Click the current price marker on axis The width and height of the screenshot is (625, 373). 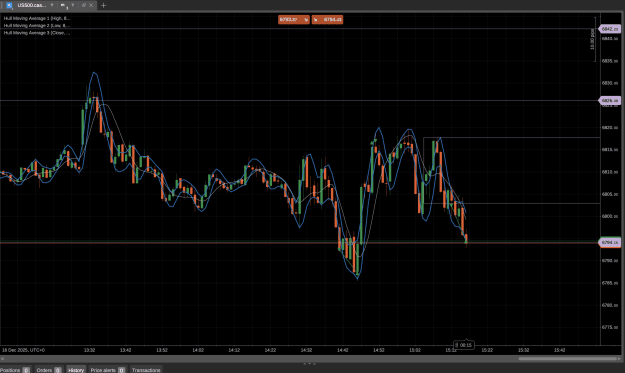[610, 242]
